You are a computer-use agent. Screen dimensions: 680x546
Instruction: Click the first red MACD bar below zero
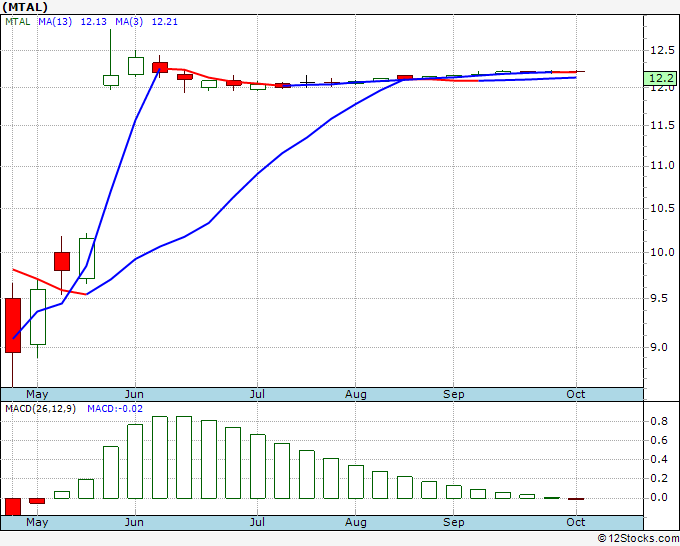(x=13, y=507)
